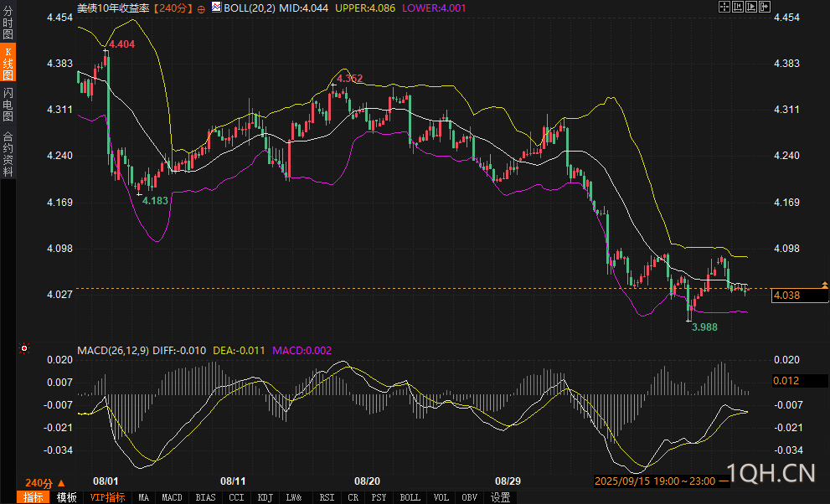The height and width of the screenshot is (504, 830).
Task: Click the orange arrow marker on price axis
Action: tap(825, 285)
